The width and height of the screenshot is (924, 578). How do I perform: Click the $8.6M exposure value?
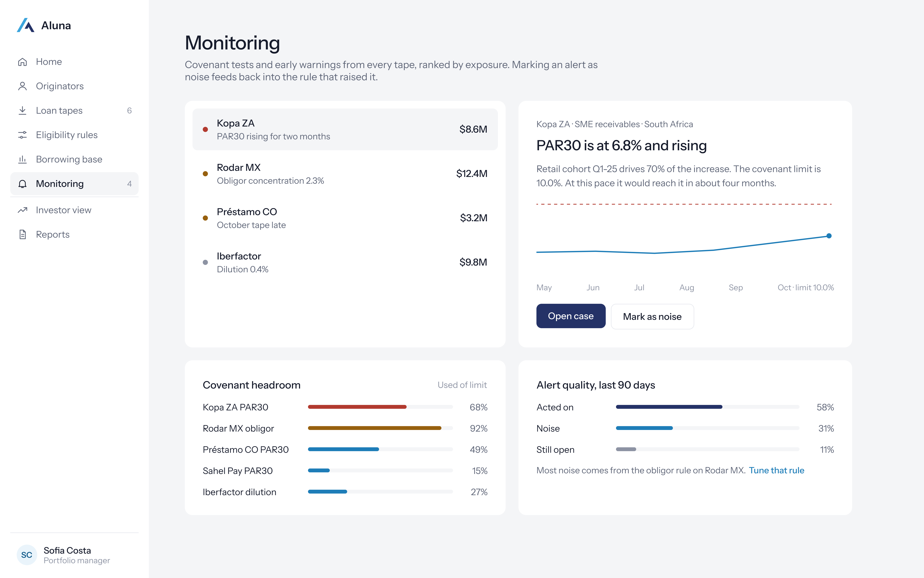coord(473,129)
